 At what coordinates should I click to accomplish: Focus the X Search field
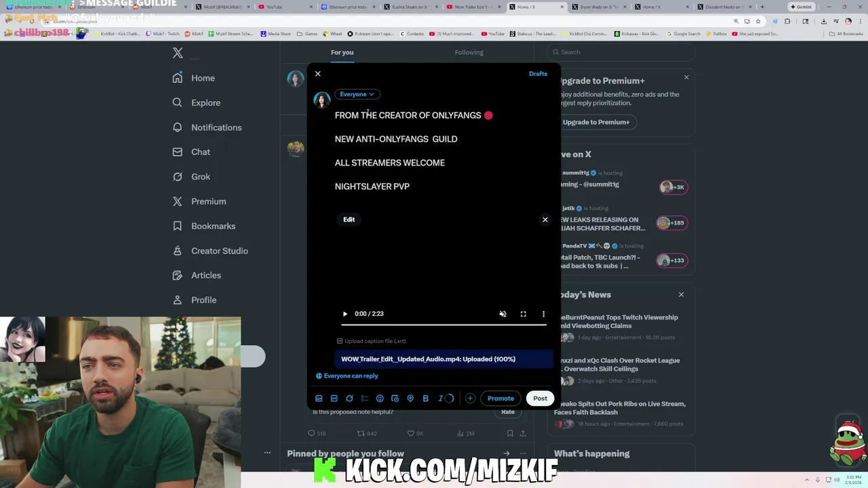click(620, 52)
